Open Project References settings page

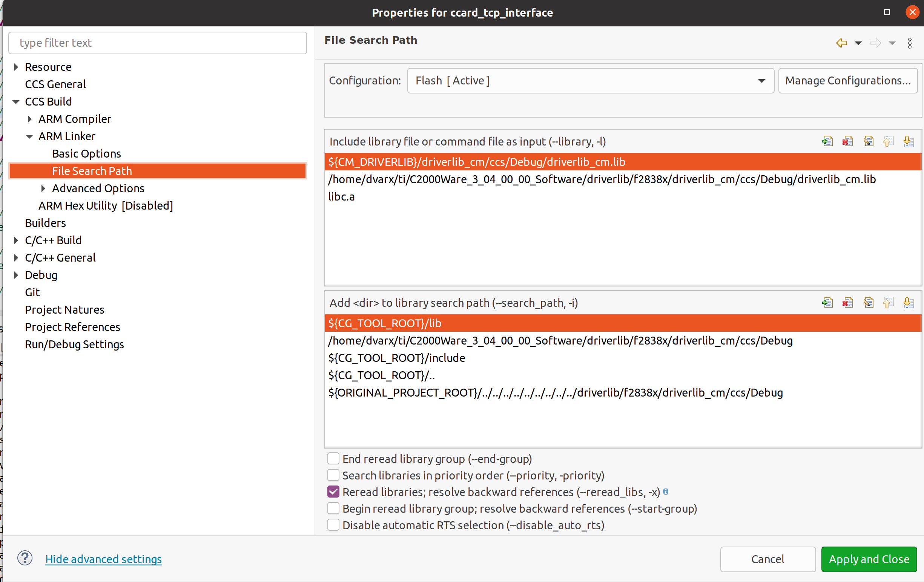(x=72, y=327)
